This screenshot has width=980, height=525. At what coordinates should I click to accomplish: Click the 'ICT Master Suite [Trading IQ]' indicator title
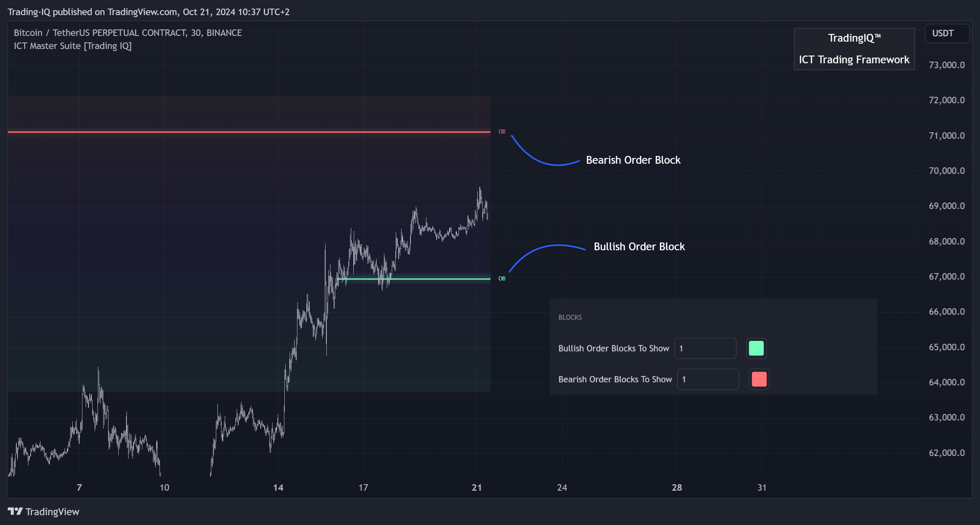tap(73, 46)
